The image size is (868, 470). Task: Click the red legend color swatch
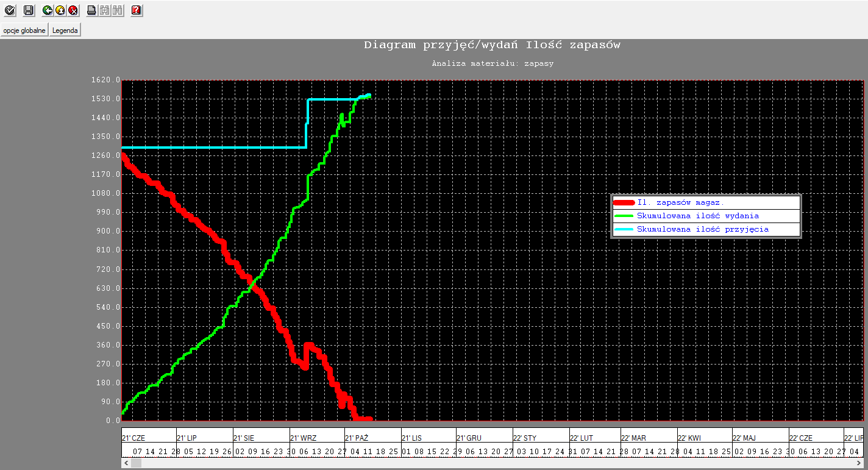point(624,202)
